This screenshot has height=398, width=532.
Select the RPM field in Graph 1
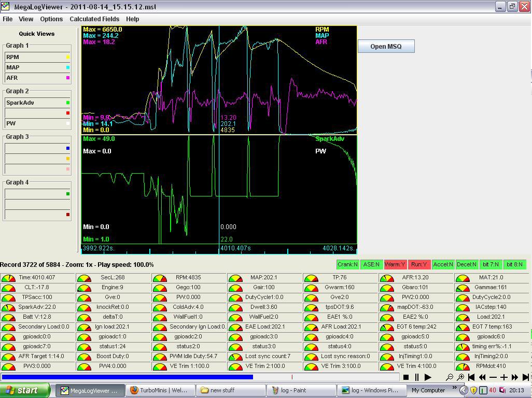[x=37, y=57]
